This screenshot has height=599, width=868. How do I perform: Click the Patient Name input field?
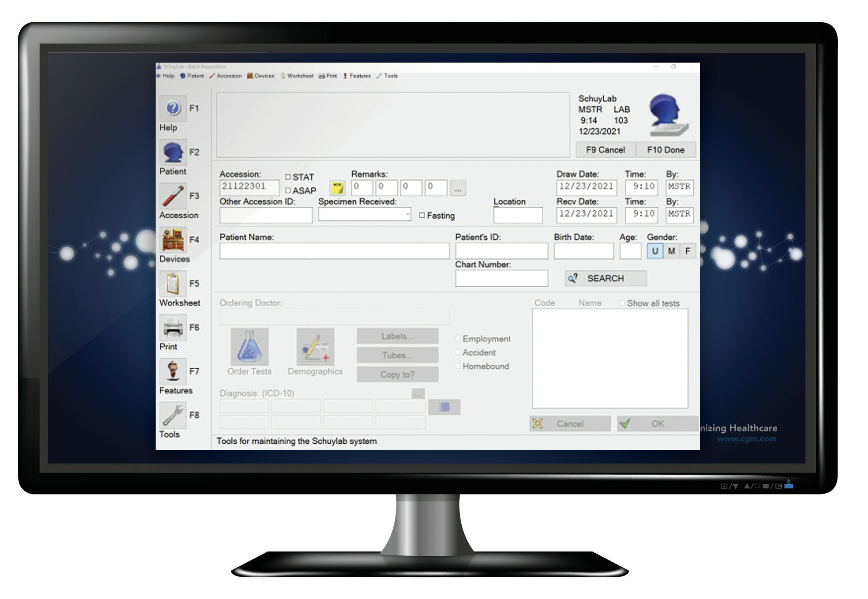pyautogui.click(x=332, y=253)
